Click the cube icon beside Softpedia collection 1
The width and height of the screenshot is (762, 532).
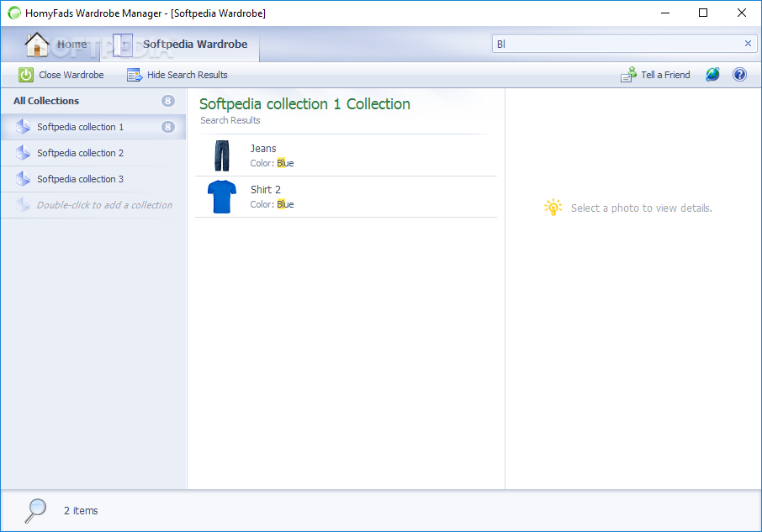pyautogui.click(x=23, y=127)
